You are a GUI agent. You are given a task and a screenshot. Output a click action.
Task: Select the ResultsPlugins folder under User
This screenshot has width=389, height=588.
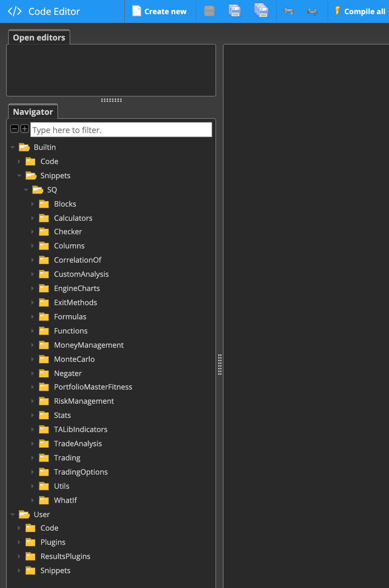[66, 556]
